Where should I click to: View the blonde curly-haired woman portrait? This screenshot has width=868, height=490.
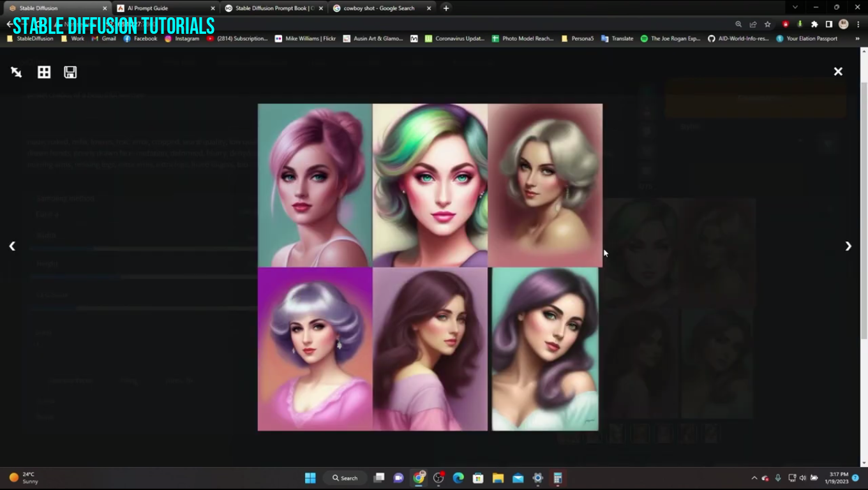click(x=545, y=185)
